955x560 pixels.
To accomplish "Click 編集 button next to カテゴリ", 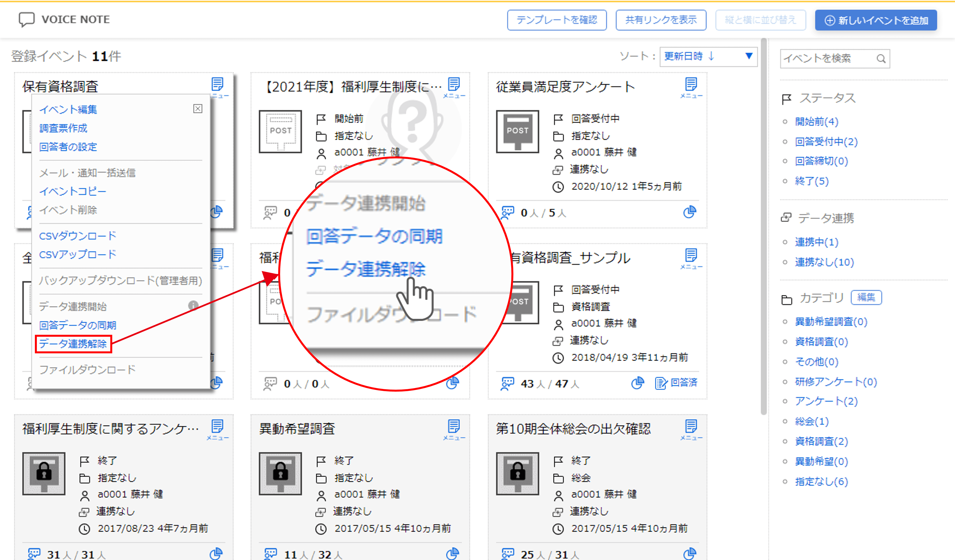I will coord(866,297).
